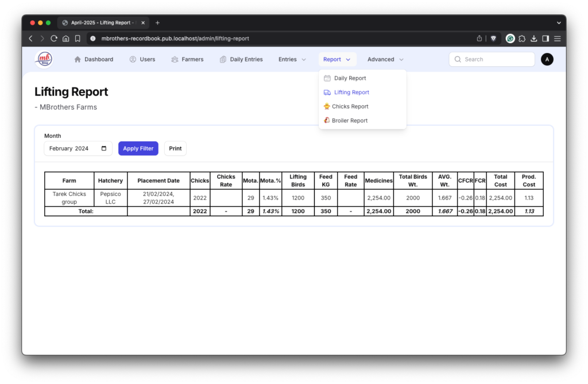
Task: Click the share page icon
Action: pos(479,39)
